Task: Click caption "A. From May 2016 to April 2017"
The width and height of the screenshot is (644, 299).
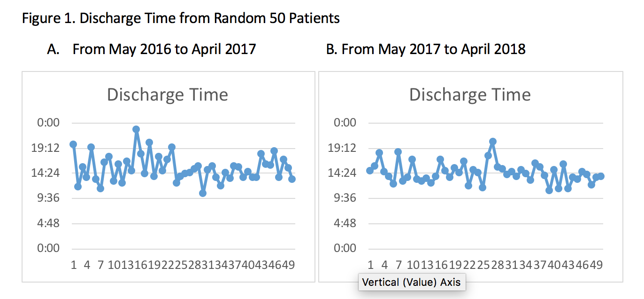Action: tap(152, 49)
